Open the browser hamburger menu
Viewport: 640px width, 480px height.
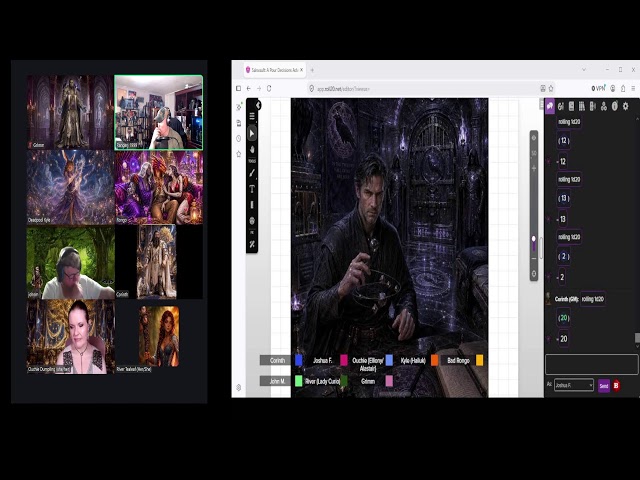pos(633,88)
